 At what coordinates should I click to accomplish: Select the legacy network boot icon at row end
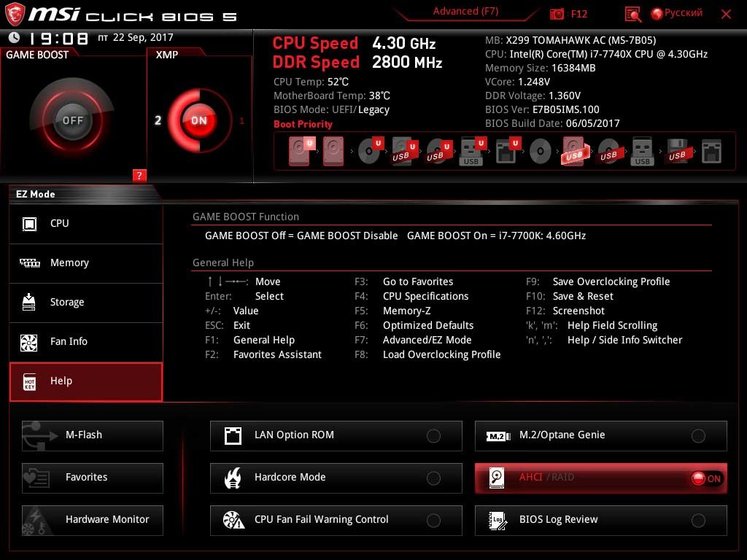click(711, 152)
